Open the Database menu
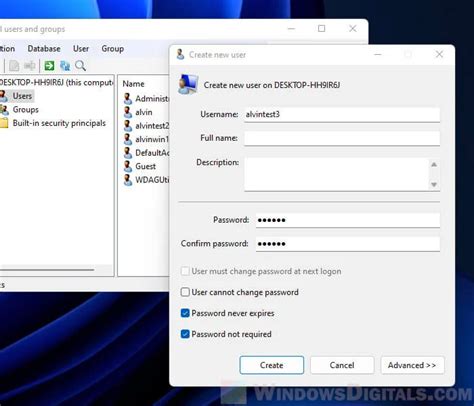The height and width of the screenshot is (406, 474). pyautogui.click(x=44, y=49)
